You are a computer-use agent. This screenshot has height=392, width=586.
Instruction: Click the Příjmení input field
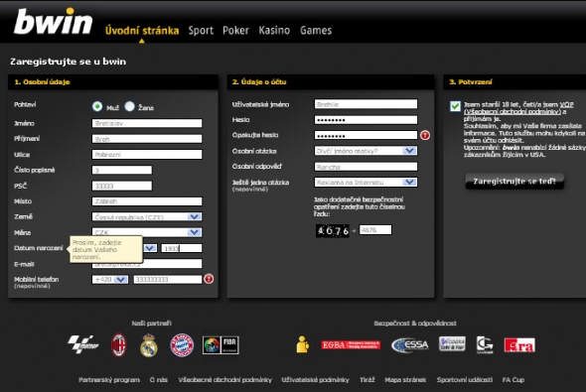(147, 139)
